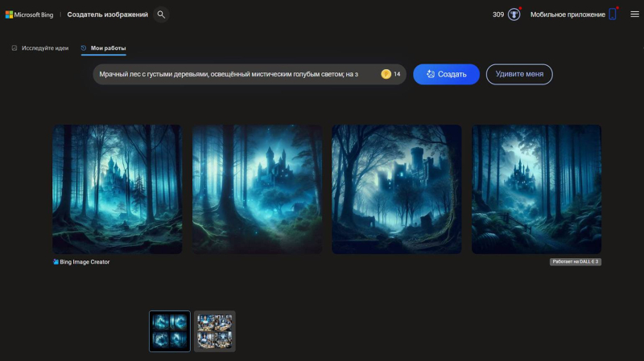Open the Создатель изображений title link
The image size is (644, 361).
[x=108, y=14]
